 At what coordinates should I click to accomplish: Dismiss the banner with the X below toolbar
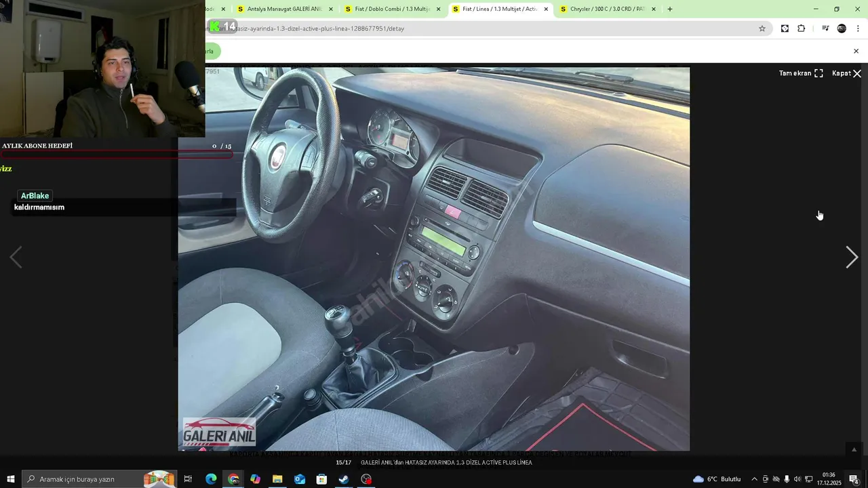pyautogui.click(x=856, y=51)
